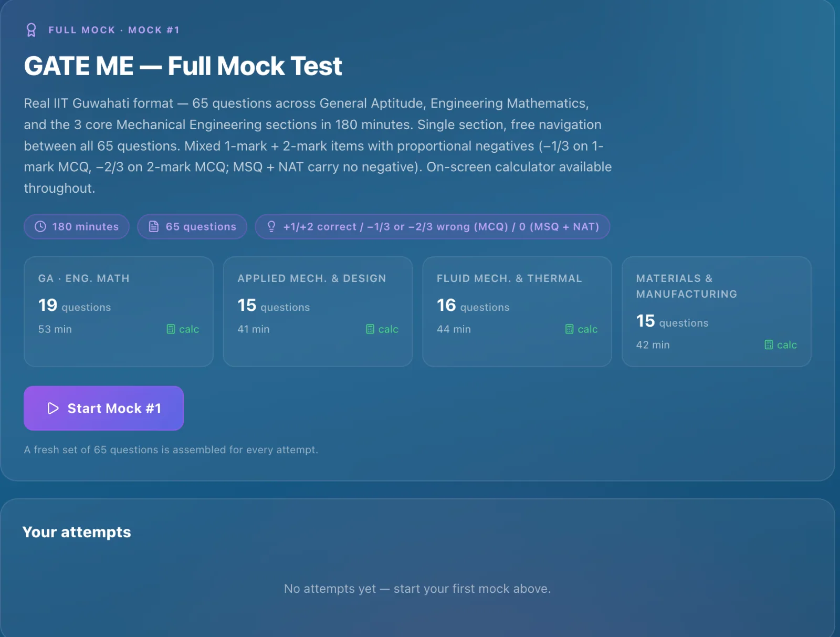Click the FULL MOCK · MOCK #1 breadcrumb text
This screenshot has width=840, height=637.
[114, 30]
